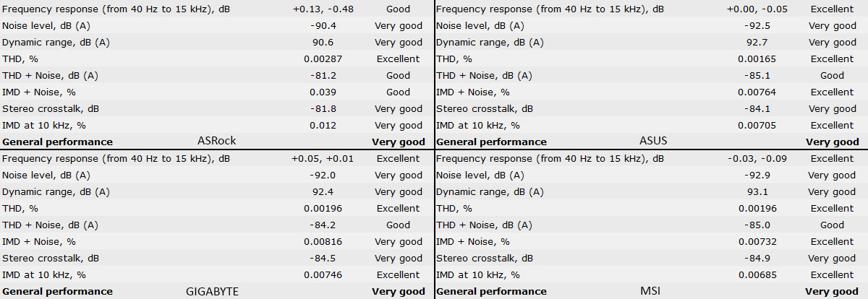
Task: Click the 0.00165 THD value
Action: coord(757,59)
